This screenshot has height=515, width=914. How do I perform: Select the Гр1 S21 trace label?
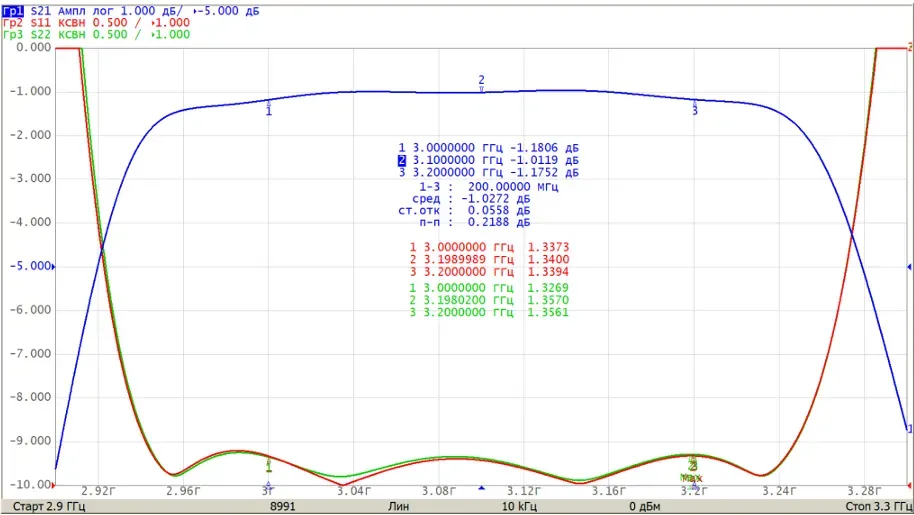tap(131, 11)
